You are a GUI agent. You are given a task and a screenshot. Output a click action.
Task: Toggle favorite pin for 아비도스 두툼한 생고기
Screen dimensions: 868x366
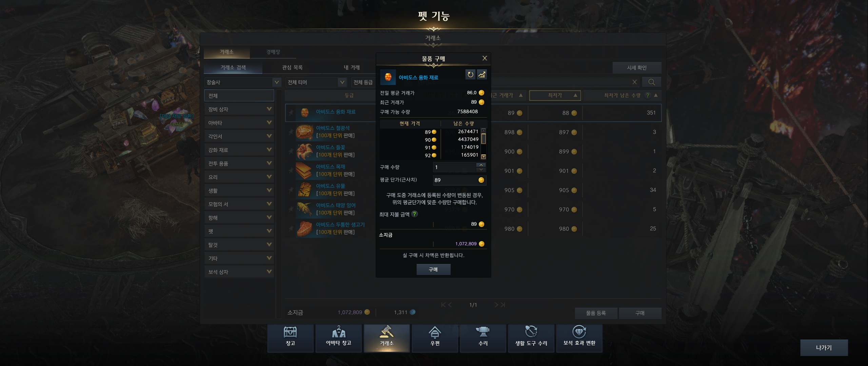tap(291, 228)
